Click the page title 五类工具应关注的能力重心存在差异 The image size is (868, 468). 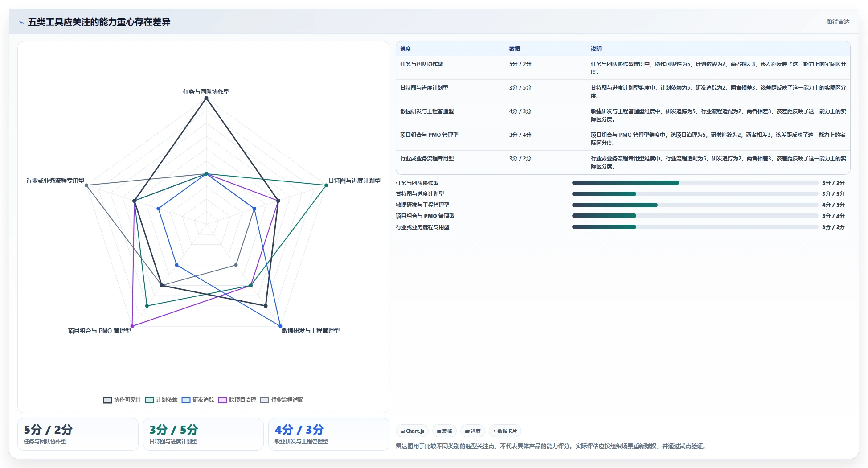click(x=99, y=22)
